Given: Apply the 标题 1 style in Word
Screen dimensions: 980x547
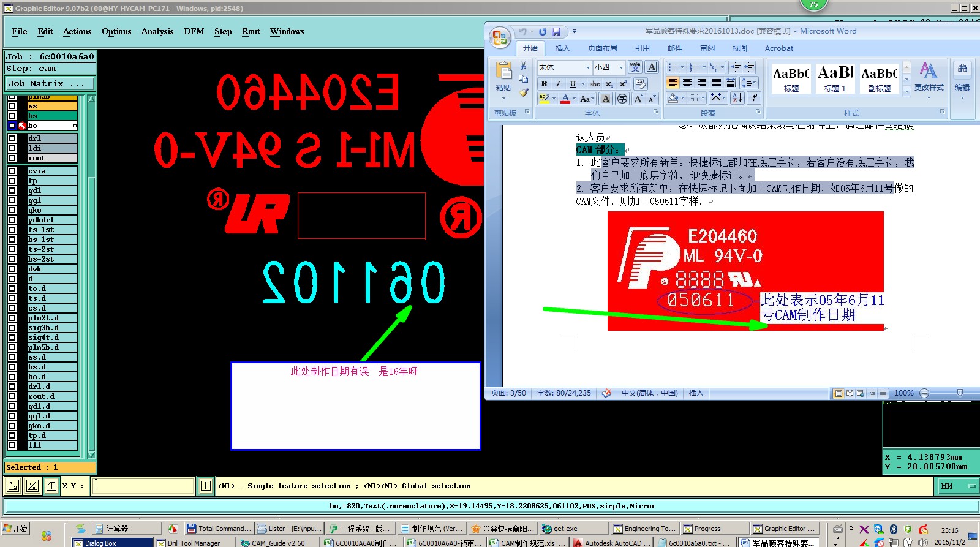Looking at the screenshot, I should click(835, 78).
